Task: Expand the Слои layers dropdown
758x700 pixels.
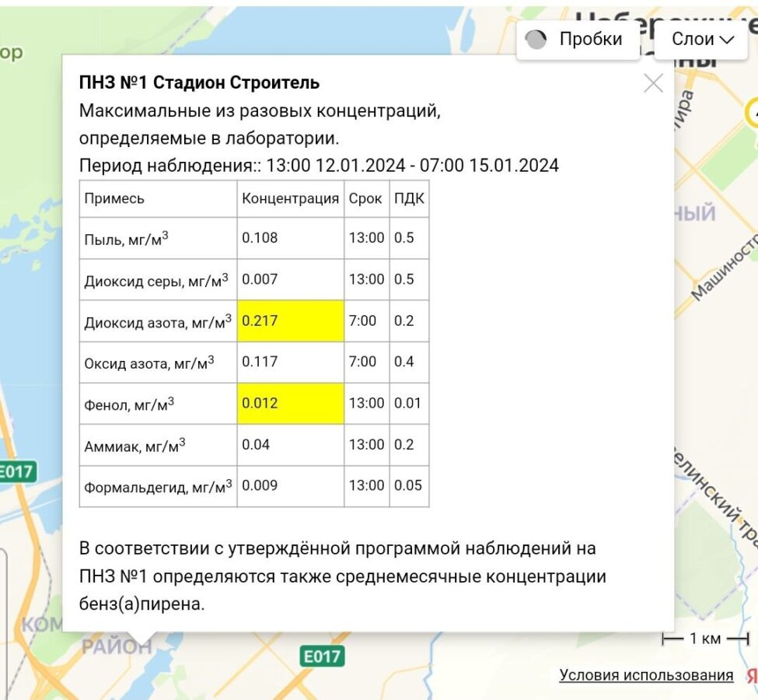Action: (x=701, y=40)
